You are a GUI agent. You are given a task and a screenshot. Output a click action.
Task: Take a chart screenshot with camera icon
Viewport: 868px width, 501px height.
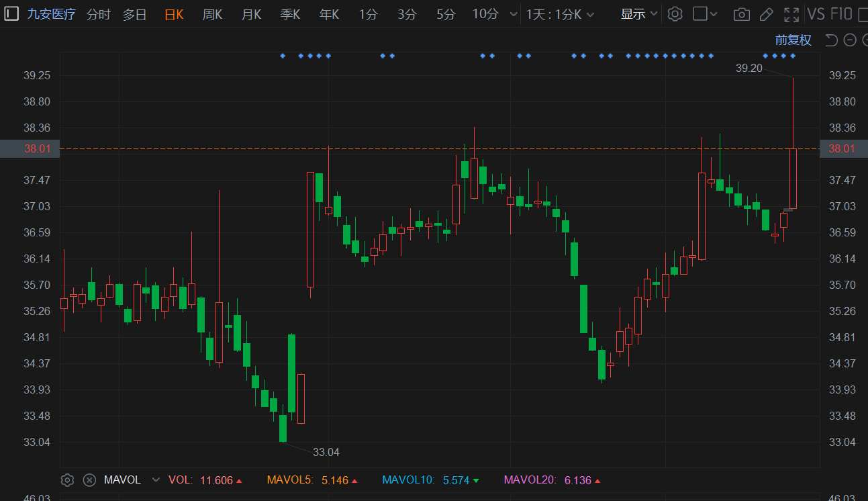tap(741, 14)
